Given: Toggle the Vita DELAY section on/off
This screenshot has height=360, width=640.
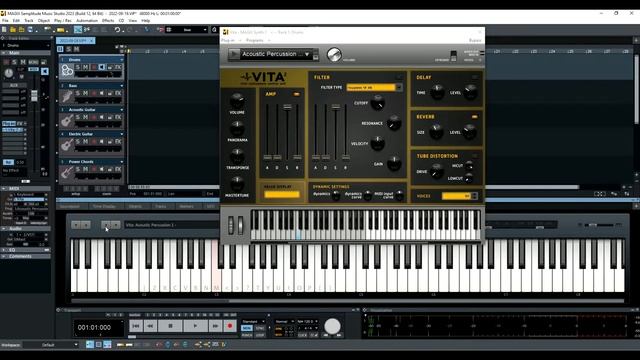Looking at the screenshot, I should (474, 77).
